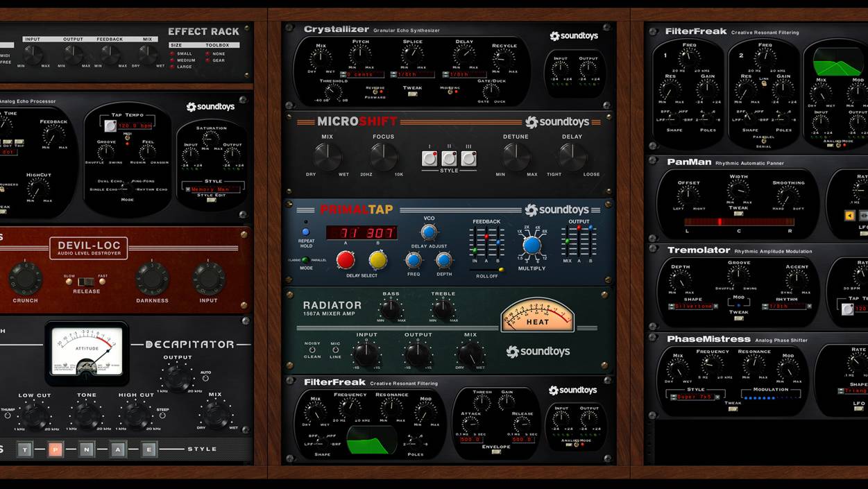Select Small size in Effect Rack
Image resolution: width=868 pixels, height=489 pixels.
pyautogui.click(x=173, y=53)
